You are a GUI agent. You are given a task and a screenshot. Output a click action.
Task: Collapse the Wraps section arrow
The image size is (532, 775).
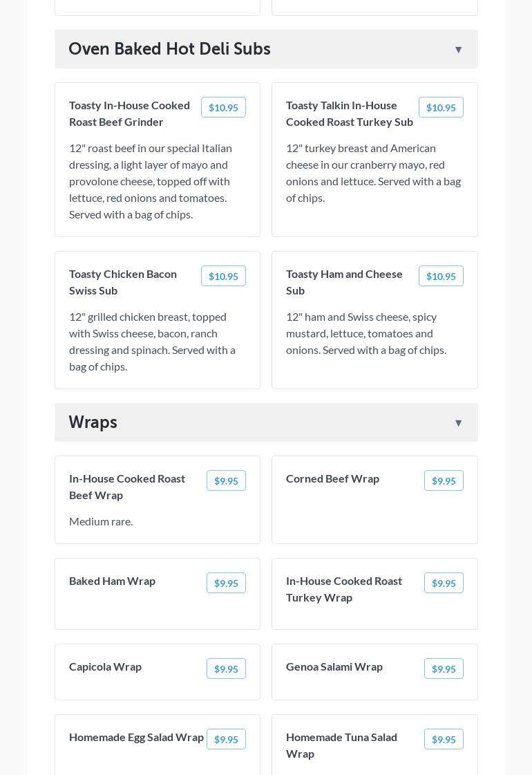click(458, 423)
